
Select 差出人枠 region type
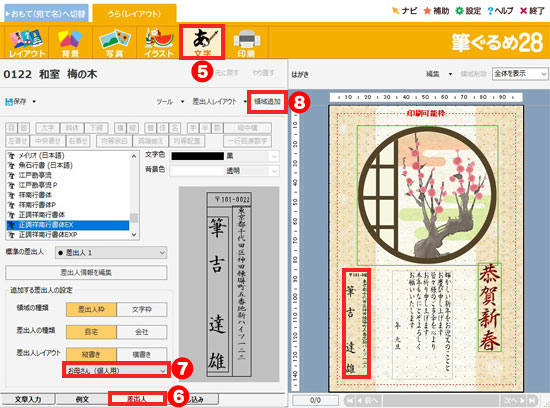91,309
